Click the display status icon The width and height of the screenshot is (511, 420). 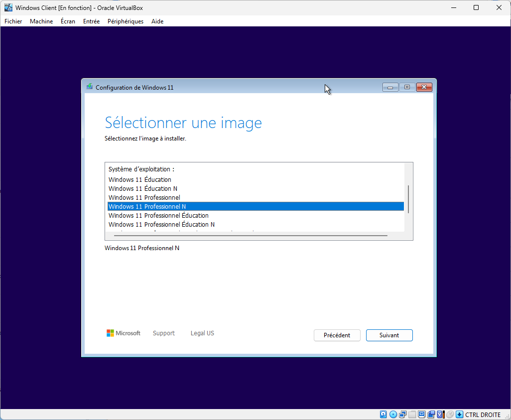pyautogui.click(x=422, y=415)
